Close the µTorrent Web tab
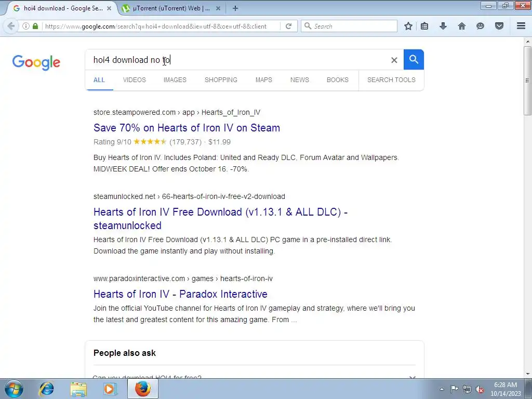Screen dimensions: 532x399 pos(218,8)
